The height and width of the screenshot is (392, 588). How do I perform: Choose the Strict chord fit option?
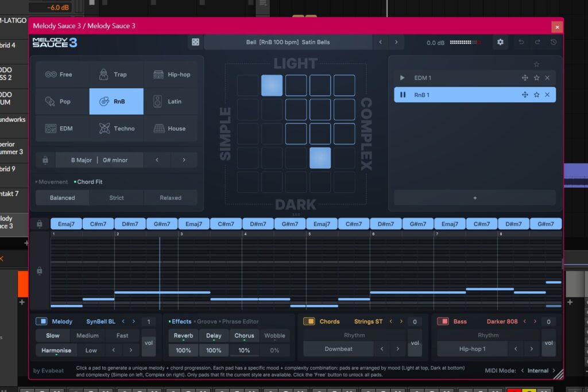pos(117,198)
